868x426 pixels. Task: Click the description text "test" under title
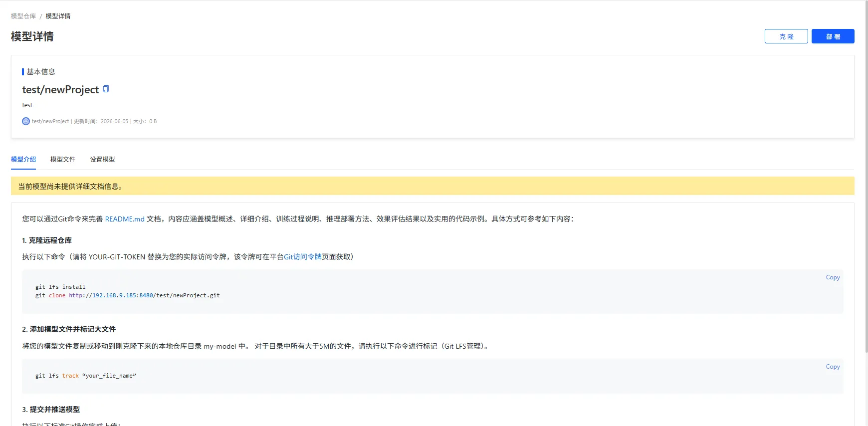pos(27,105)
